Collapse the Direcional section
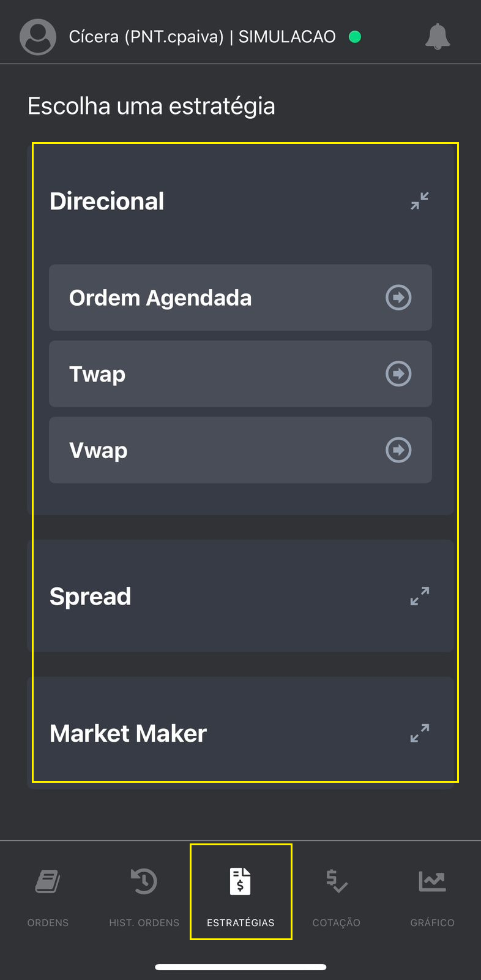The image size is (481, 980). [420, 201]
